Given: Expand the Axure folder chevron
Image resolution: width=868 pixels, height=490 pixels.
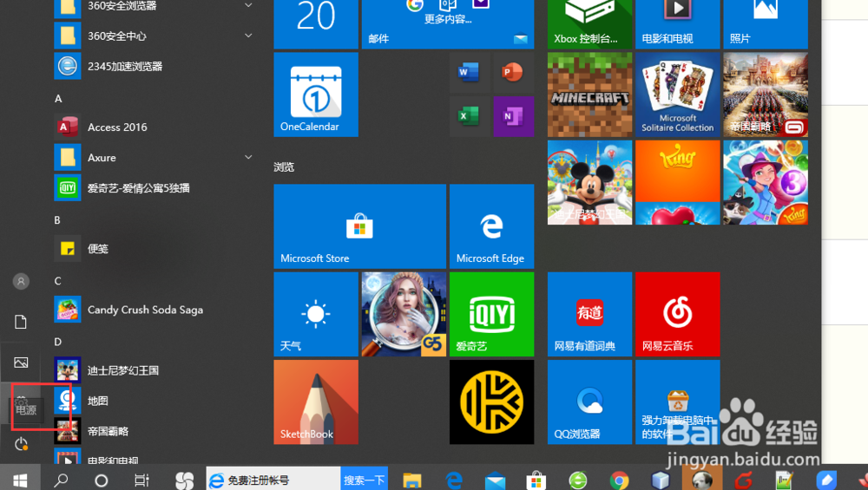Looking at the screenshot, I should [248, 158].
